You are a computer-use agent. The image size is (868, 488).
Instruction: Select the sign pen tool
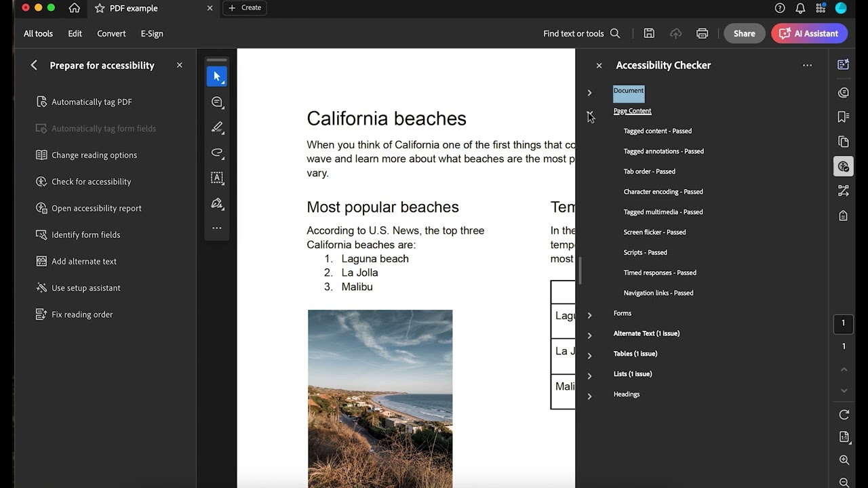217,203
